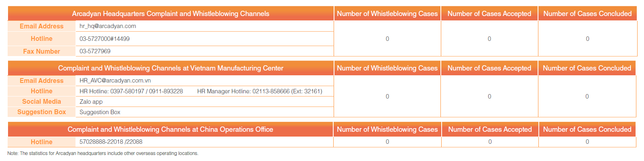The height and width of the screenshot is (161, 644).
Task: Click the Social Media row label
Action: coord(42,102)
